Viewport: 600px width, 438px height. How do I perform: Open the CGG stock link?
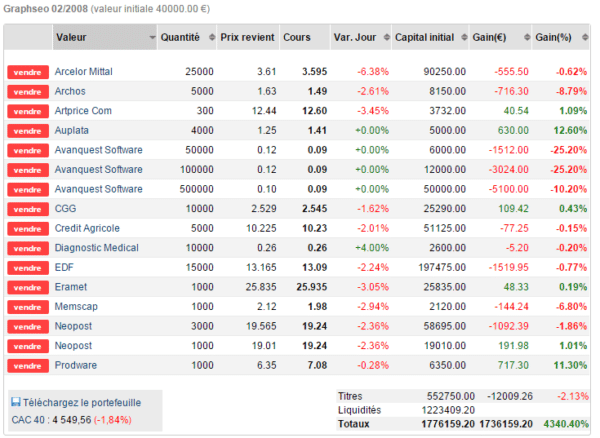tap(65, 208)
